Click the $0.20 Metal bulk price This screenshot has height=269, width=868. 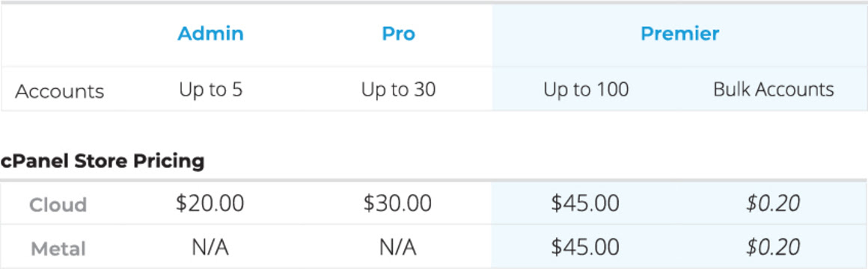point(773,247)
